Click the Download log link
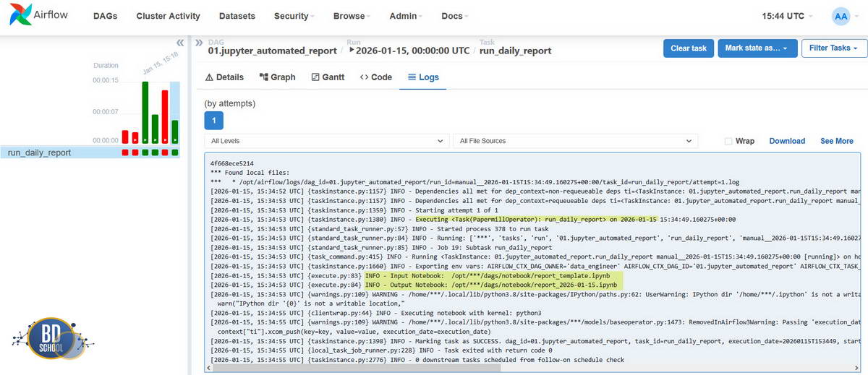This screenshot has width=868, height=375. coord(787,141)
